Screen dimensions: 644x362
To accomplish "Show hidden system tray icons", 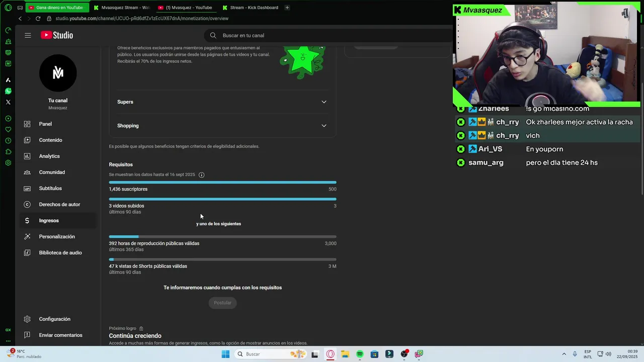I will pyautogui.click(x=563, y=354).
